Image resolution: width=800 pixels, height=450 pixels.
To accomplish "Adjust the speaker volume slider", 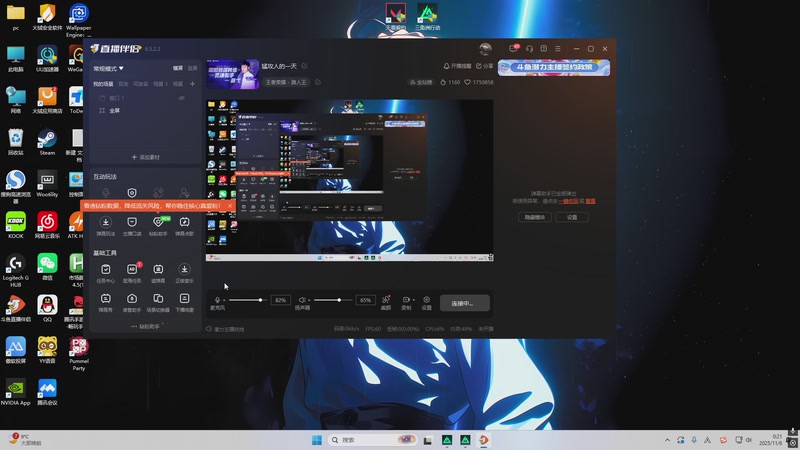I will coord(331,300).
